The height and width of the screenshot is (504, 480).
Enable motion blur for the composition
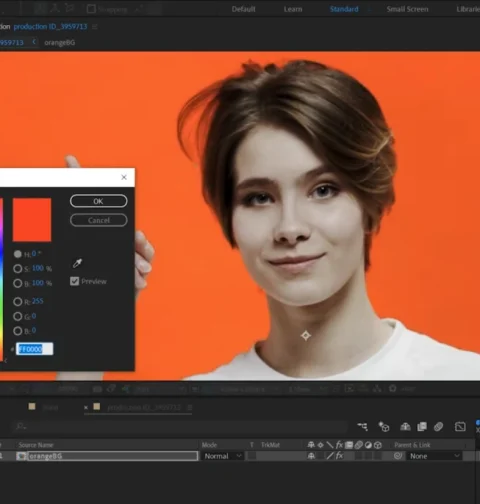(x=438, y=426)
